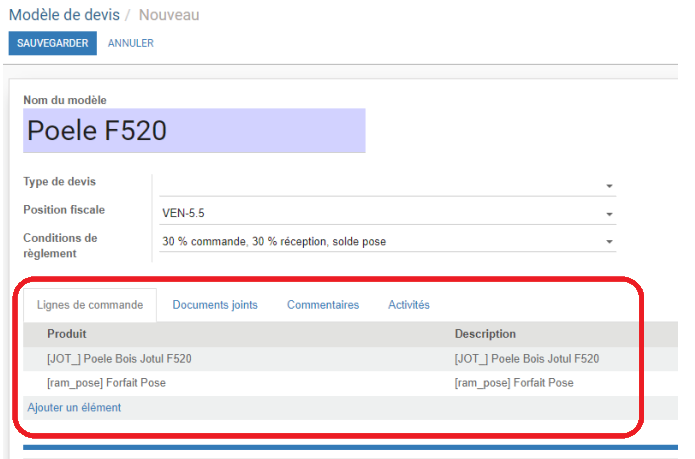The width and height of the screenshot is (695, 459).
Task: Select product cell Poele Bois Jotul F520
Action: (119, 358)
